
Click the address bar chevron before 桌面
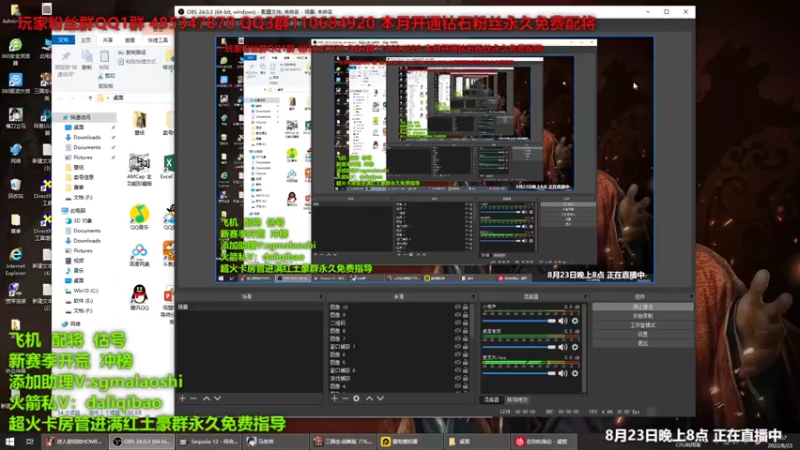[109, 97]
